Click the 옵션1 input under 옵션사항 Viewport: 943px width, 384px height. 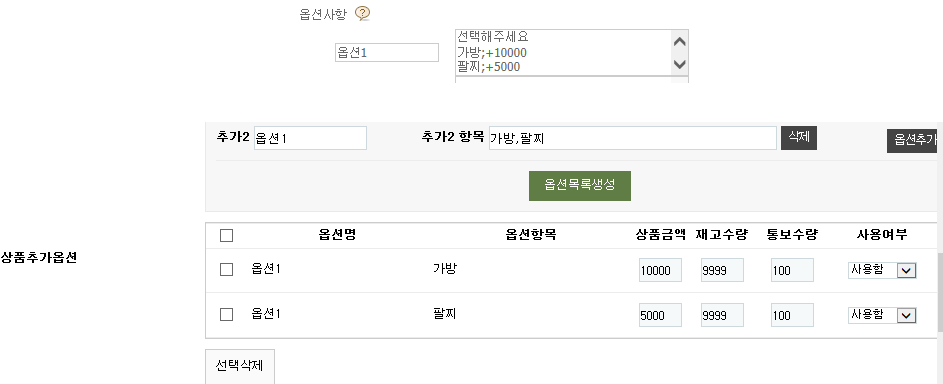click(x=387, y=52)
